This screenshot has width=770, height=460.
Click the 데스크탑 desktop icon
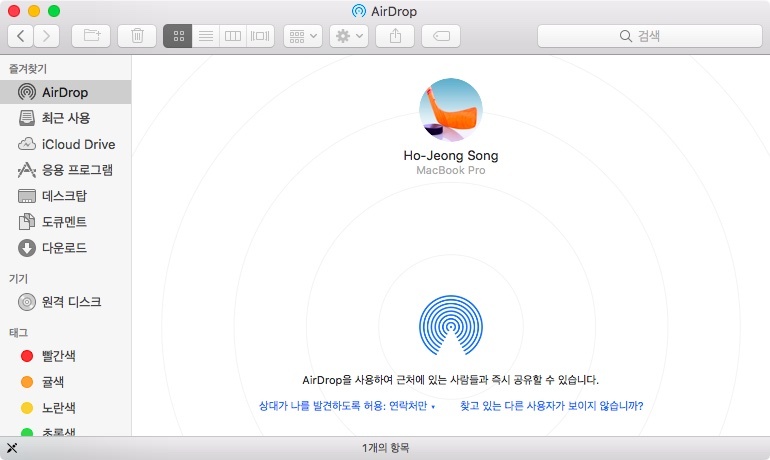(x=27, y=196)
